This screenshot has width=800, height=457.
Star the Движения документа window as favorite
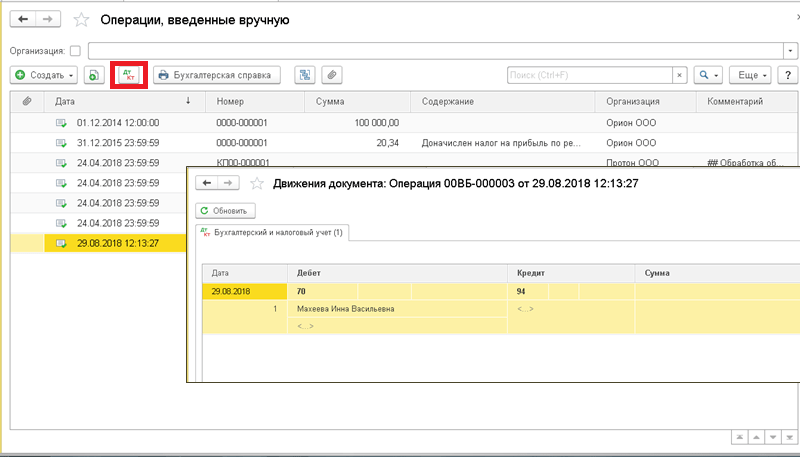pos(257,184)
